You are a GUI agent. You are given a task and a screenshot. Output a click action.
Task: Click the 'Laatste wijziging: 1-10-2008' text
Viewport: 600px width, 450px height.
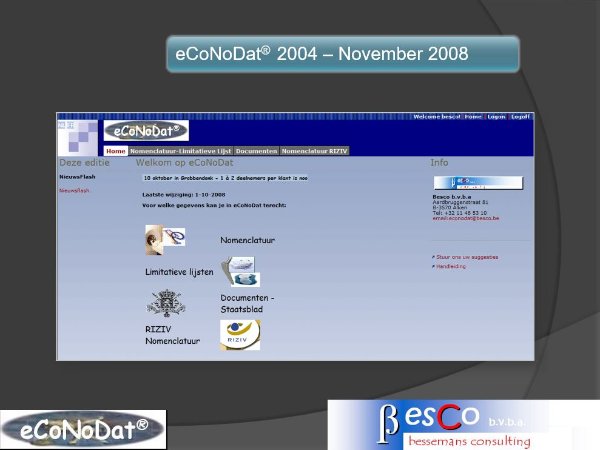(x=184, y=195)
